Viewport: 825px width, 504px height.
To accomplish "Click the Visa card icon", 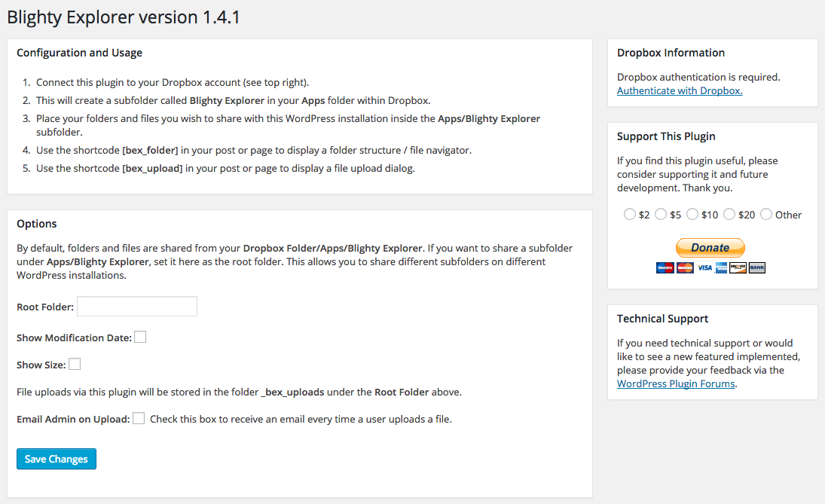I will pos(704,267).
